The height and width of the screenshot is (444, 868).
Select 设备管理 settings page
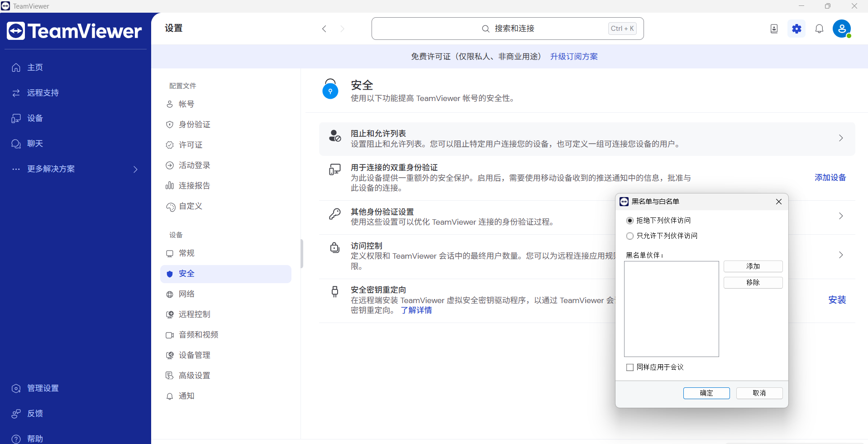[225, 355]
